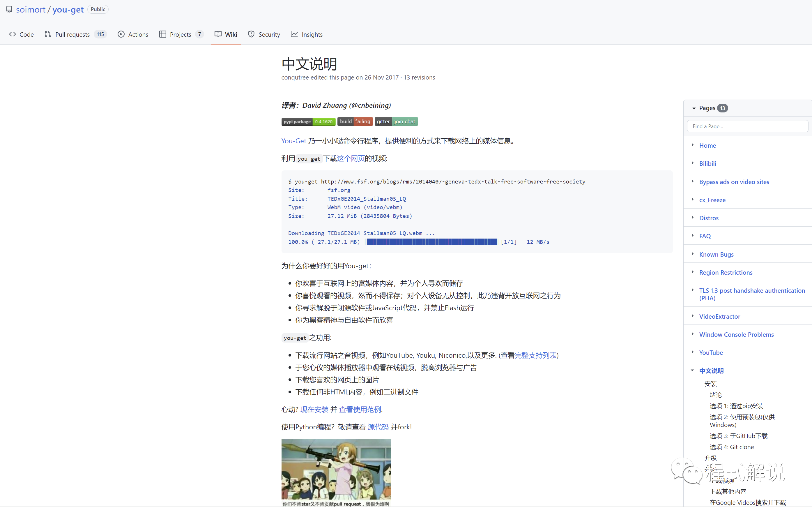Click the build failing badge
This screenshot has height=508, width=812.
point(355,122)
